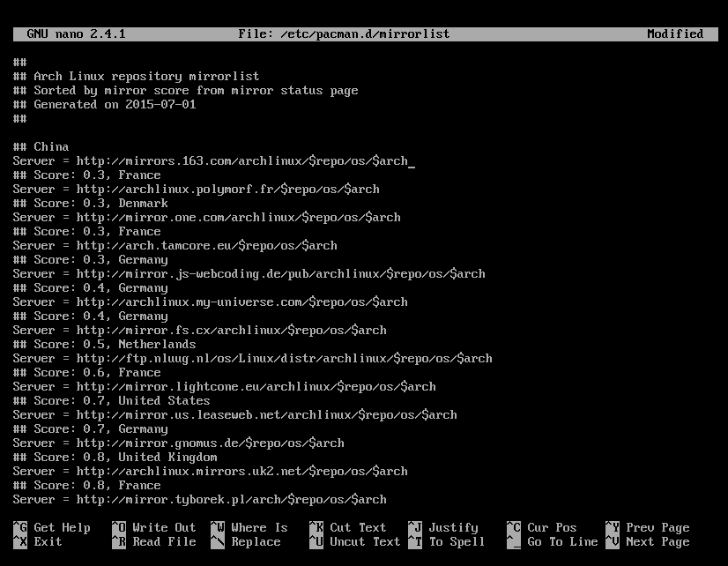Select the ^R Read File shortcut

[x=154, y=542]
